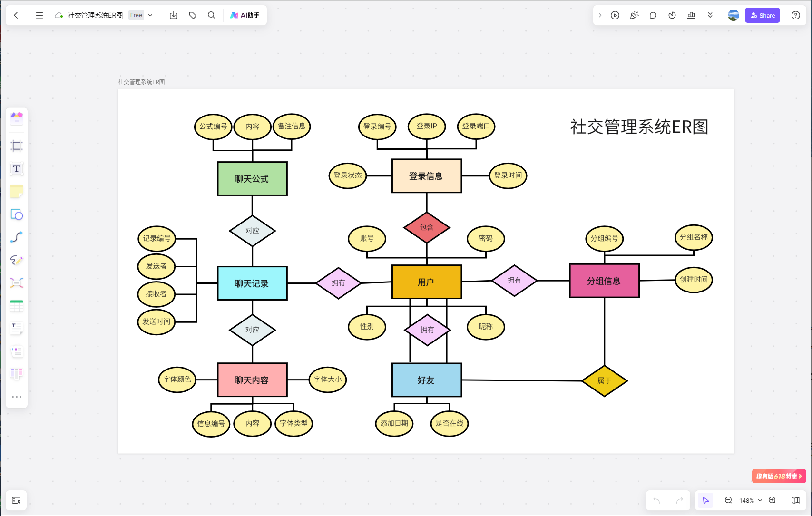Select the cursor pointer mode
This screenshot has width=812, height=516.
tap(705, 500)
